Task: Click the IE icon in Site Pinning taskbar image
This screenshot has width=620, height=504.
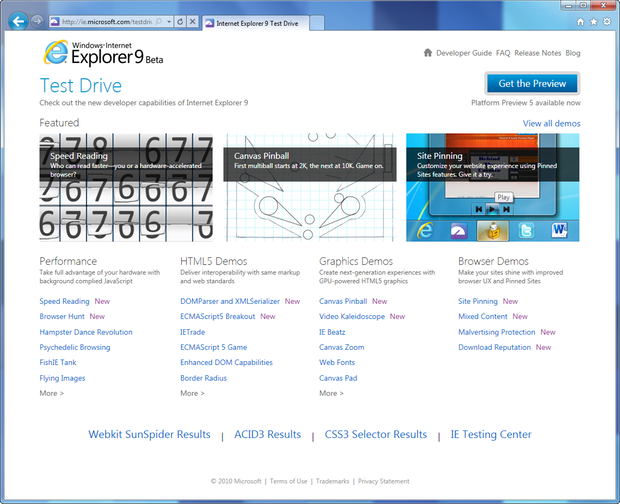Action: point(425,230)
